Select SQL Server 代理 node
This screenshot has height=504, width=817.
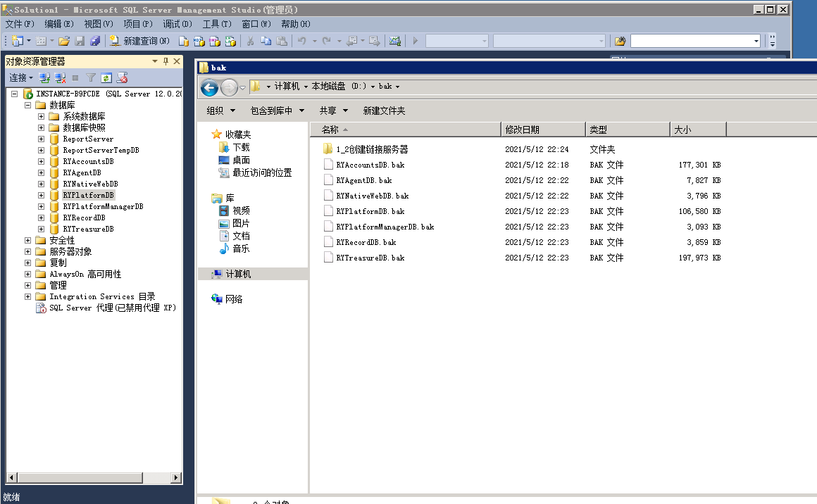pos(113,308)
